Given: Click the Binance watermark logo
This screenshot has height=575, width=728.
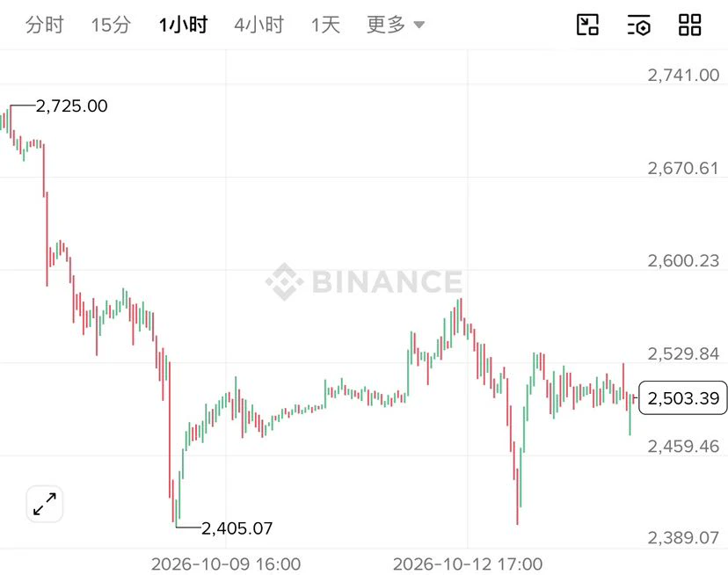Looking at the screenshot, I should point(364,281).
